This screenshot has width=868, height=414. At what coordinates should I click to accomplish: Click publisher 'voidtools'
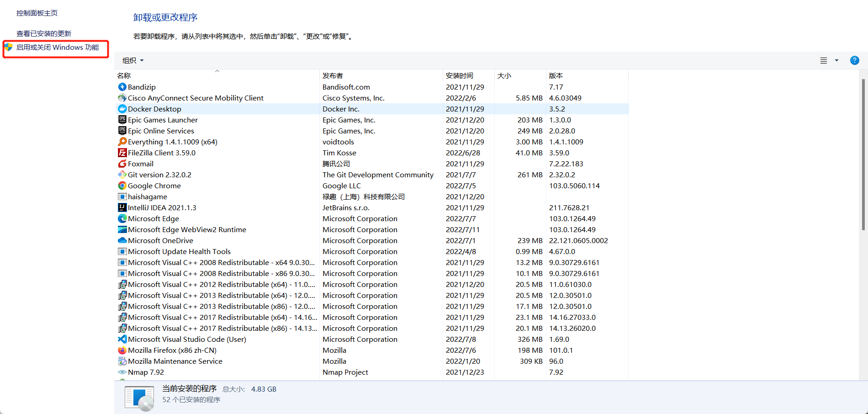pos(338,142)
